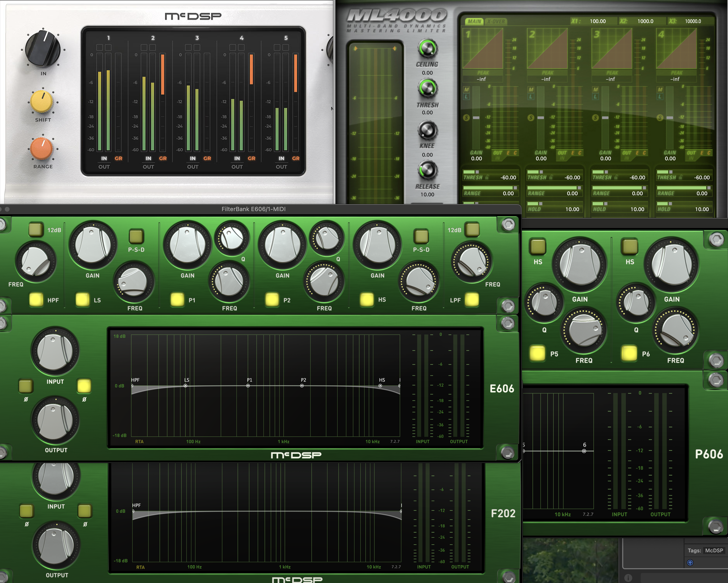Click the band 2 THRESH slider in ML4000
The image size is (728, 583).
(554, 172)
